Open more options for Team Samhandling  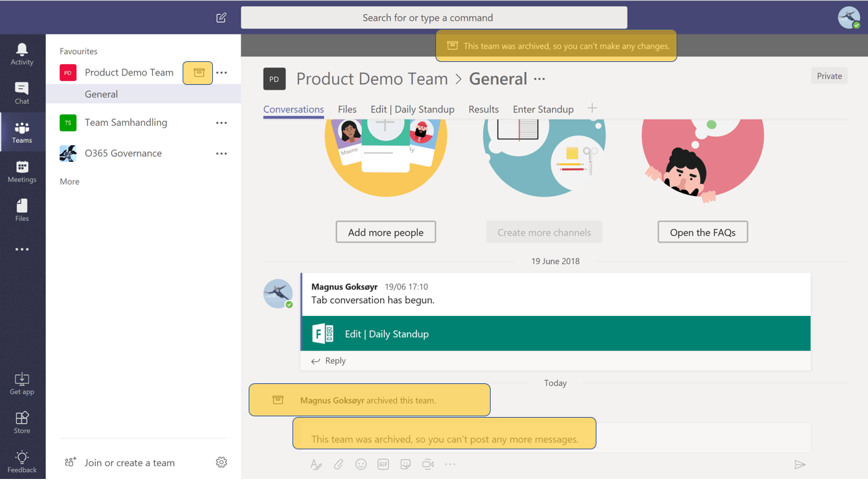pos(221,123)
